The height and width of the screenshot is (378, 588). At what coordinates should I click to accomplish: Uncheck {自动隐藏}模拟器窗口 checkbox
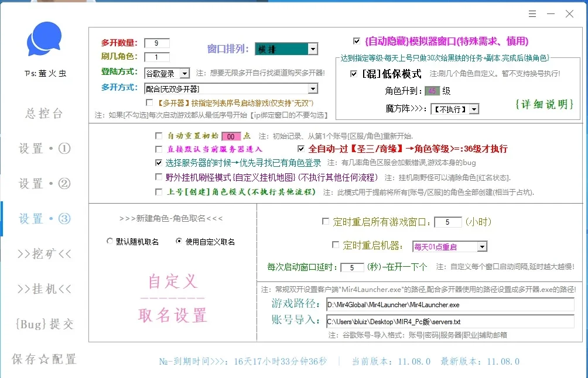pyautogui.click(x=357, y=41)
